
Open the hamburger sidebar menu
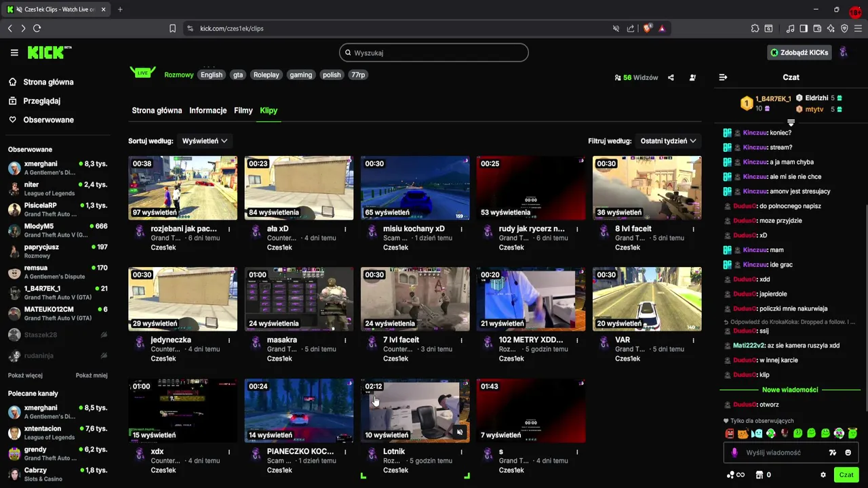14,52
